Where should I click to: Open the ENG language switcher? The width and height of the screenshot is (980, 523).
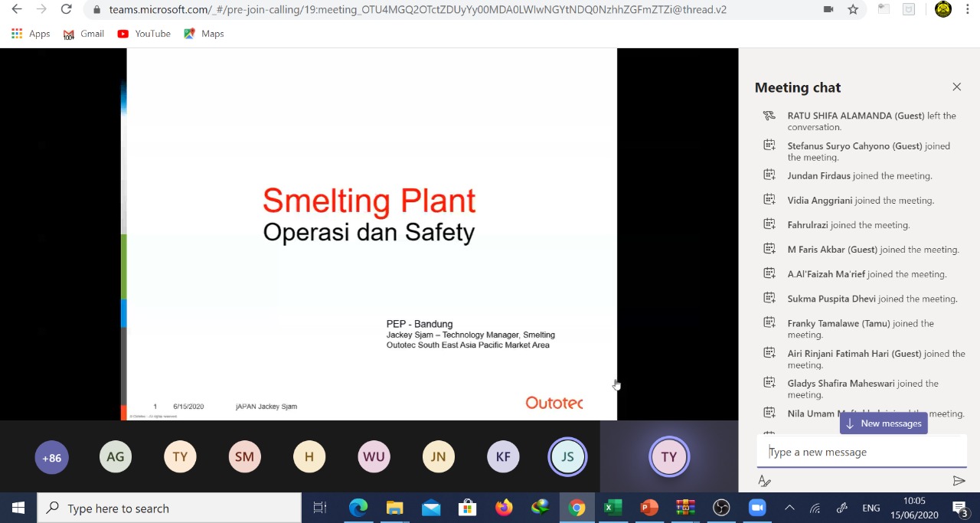point(873,508)
